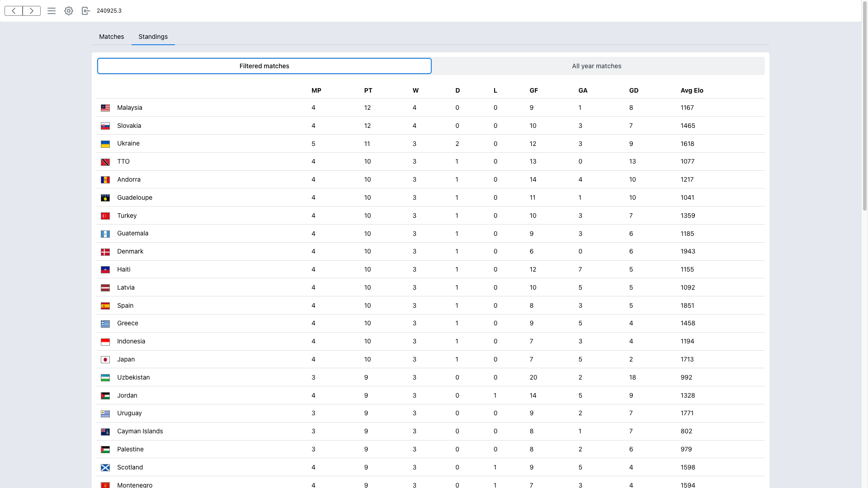868x488 pixels.
Task: Switch to All year matches
Action: coord(597,66)
